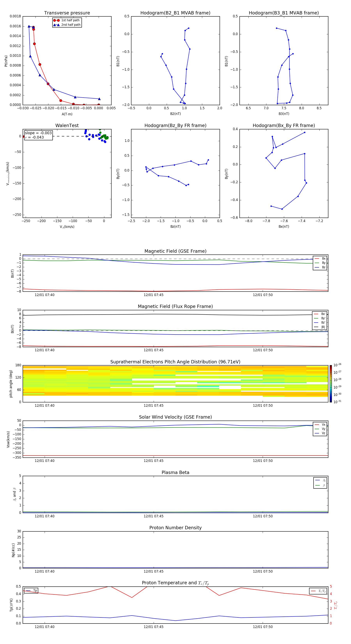Click the "Hodogram(B2_B1 MVAB frame)" title

[x=175, y=13]
